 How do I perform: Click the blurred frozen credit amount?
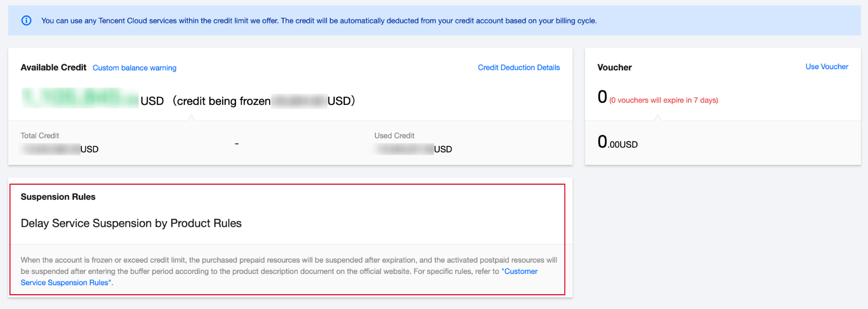tap(299, 101)
